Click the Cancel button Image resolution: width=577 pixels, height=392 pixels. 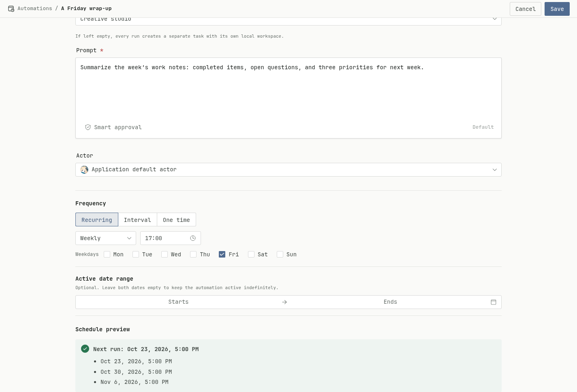(x=526, y=9)
